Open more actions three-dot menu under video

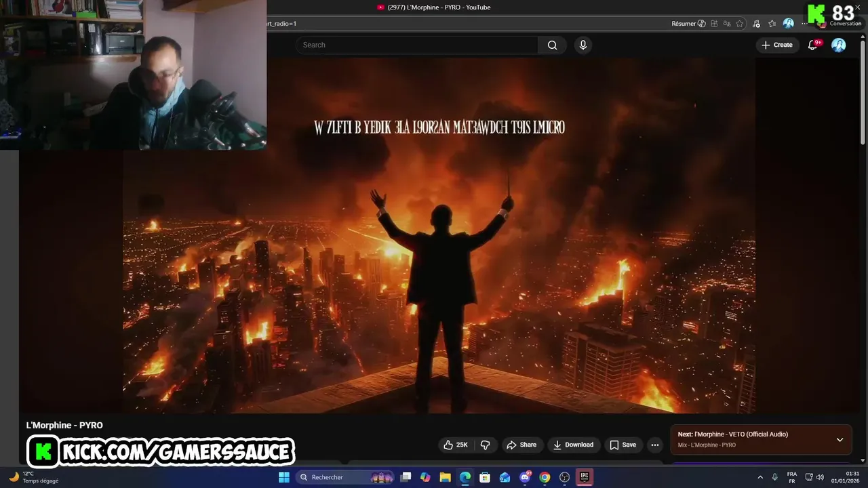pyautogui.click(x=654, y=445)
